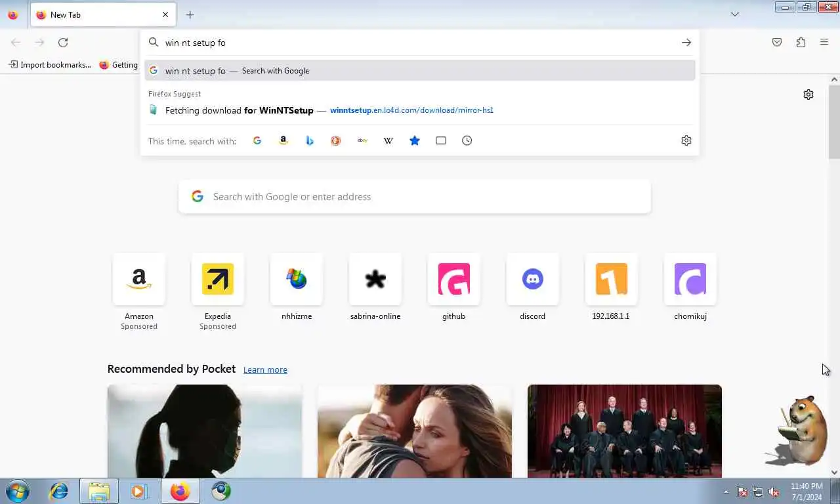Open the muted volume tray icon
This screenshot has height=504, width=840.
(x=774, y=492)
